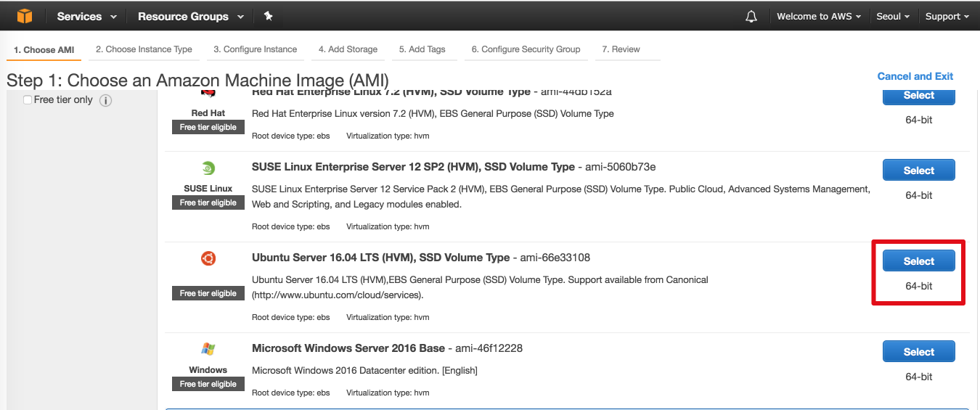Open the Welcome to AWS account menu
The width and height of the screenshot is (980, 410).
click(819, 16)
